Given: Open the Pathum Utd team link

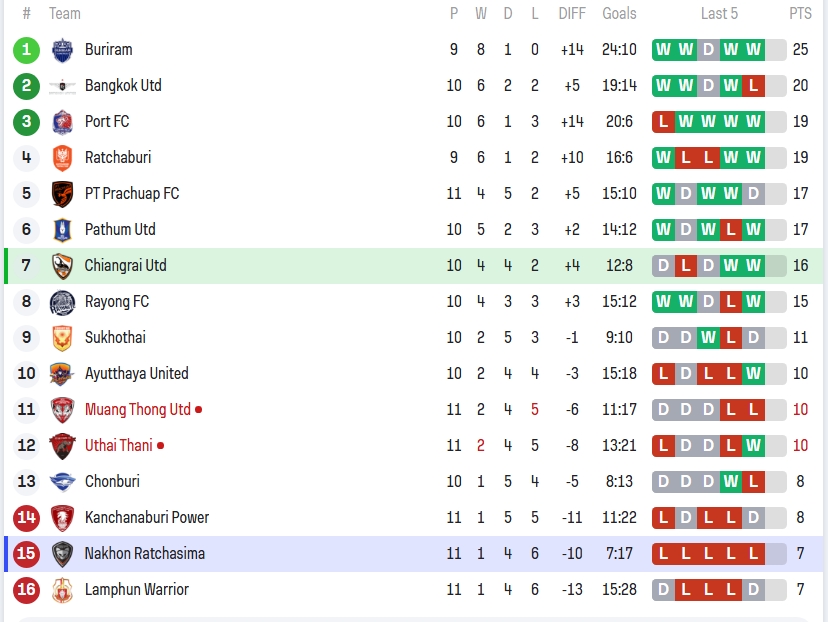Looking at the screenshot, I should pyautogui.click(x=120, y=230).
